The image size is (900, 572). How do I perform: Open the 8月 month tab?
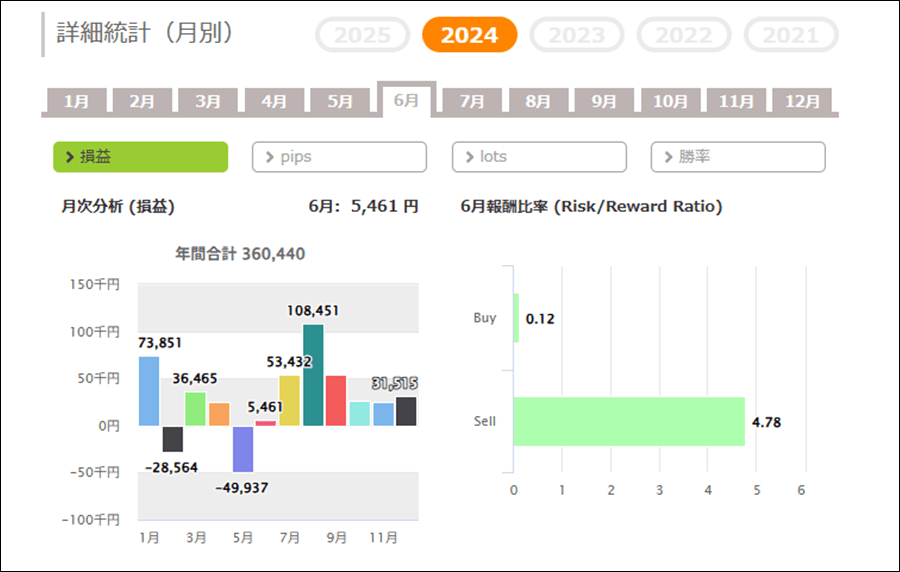538,102
